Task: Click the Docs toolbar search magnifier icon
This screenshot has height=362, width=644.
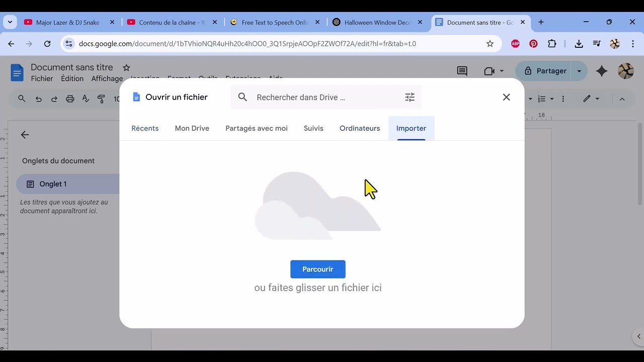Action: (22, 99)
